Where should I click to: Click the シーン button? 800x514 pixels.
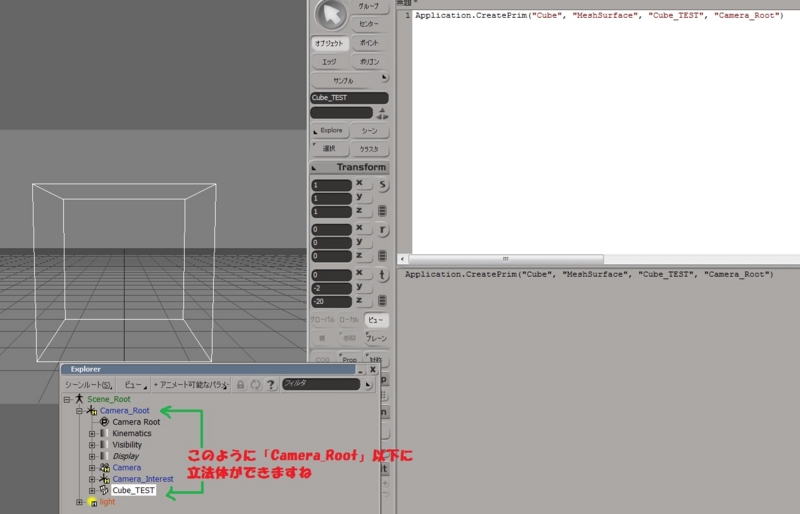coord(369,131)
